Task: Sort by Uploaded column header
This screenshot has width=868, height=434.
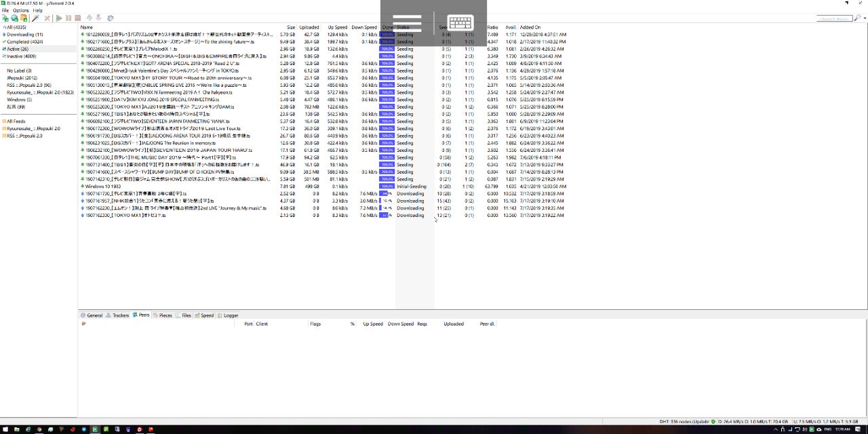Action: click(x=309, y=28)
